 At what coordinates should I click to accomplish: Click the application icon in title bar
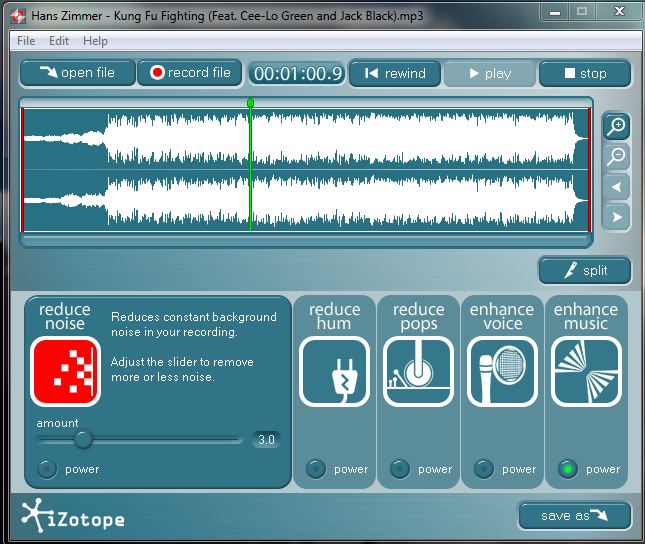[x=19, y=16]
